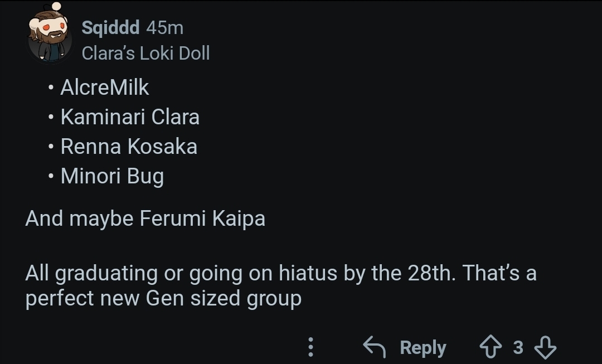Click the perfect new Gen sized group line
Screen dimensions: 602x364
(163, 299)
